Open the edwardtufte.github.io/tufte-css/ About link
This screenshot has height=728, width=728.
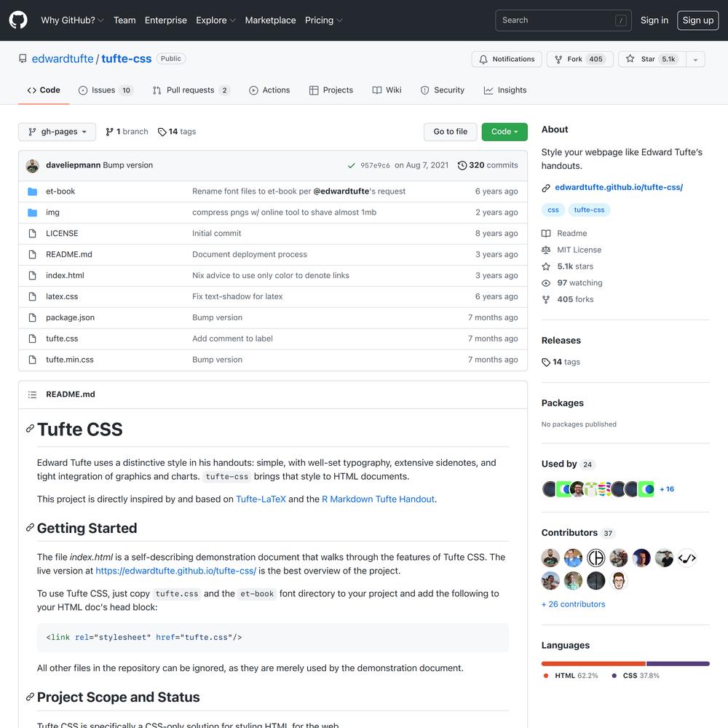click(x=618, y=188)
